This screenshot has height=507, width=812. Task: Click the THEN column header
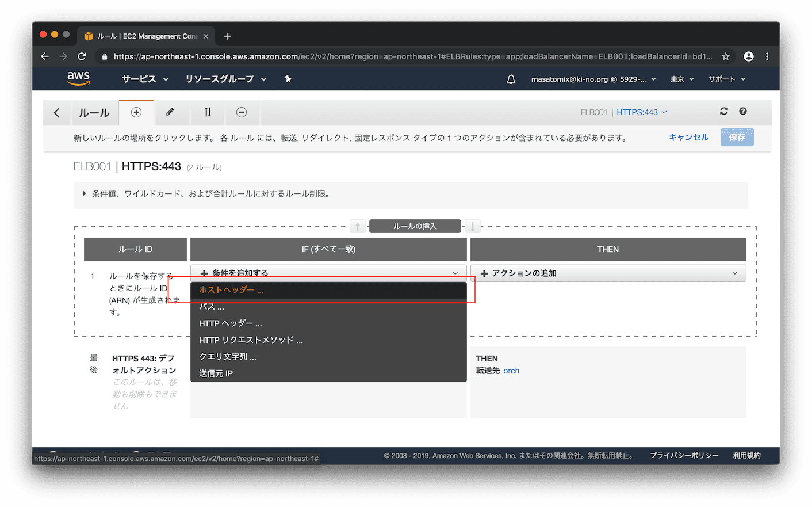608,249
